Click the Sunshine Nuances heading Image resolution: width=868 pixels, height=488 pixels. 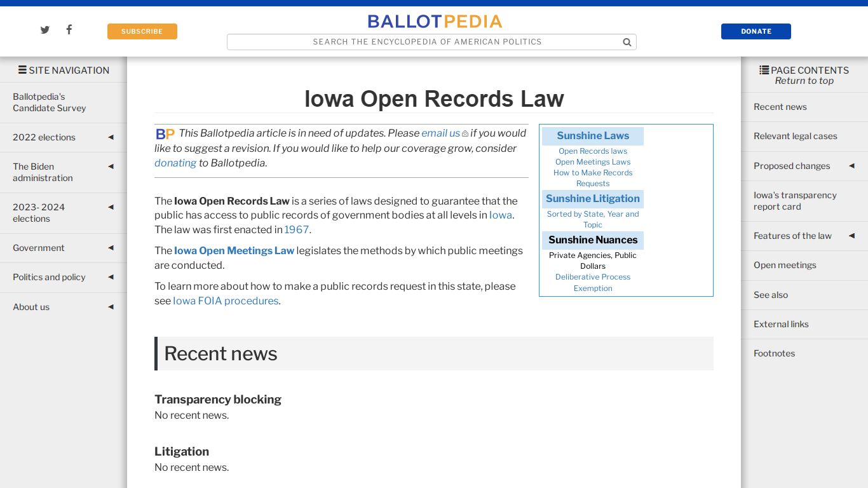pos(593,240)
